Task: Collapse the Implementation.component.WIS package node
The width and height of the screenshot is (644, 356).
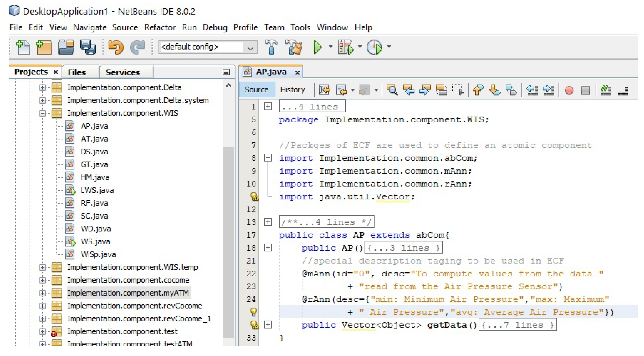Action: (42, 113)
